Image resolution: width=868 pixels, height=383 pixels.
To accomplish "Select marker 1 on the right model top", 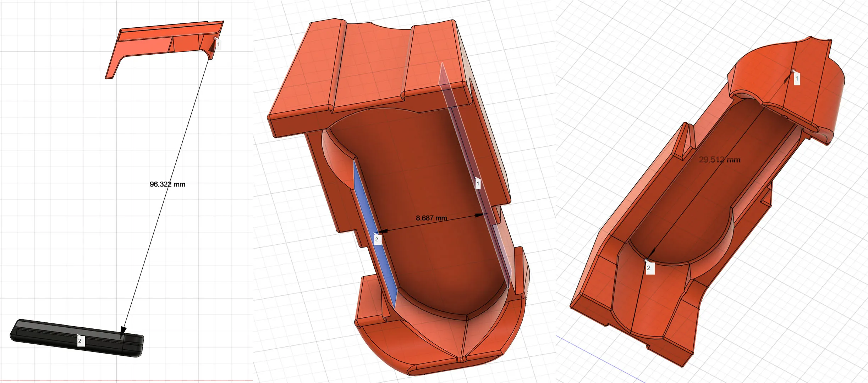I will pyautogui.click(x=797, y=78).
